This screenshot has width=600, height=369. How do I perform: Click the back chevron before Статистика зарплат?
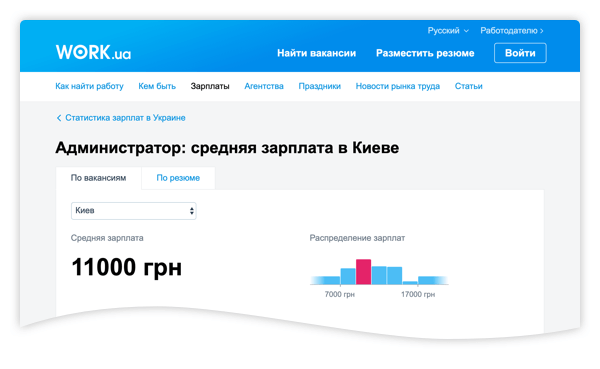[x=59, y=118]
